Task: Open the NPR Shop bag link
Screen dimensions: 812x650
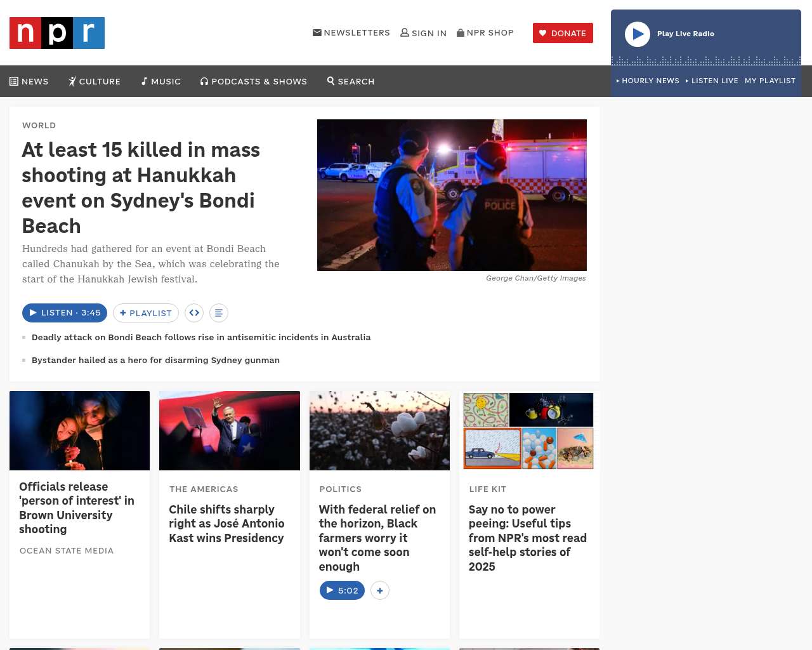Action: 461,33
